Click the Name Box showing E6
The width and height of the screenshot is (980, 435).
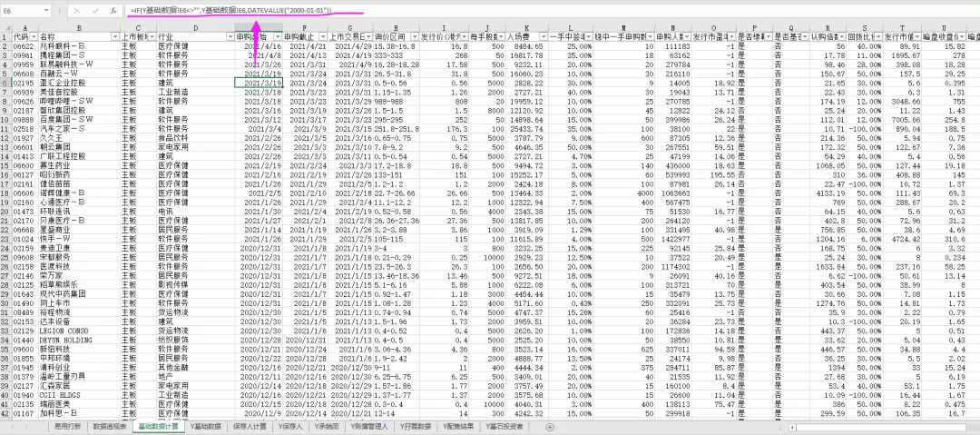click(23, 11)
